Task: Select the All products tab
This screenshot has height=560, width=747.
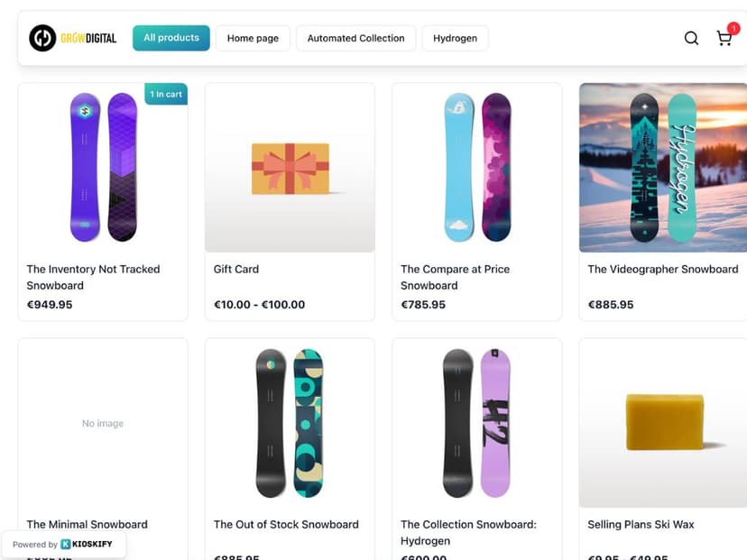Action: (171, 38)
